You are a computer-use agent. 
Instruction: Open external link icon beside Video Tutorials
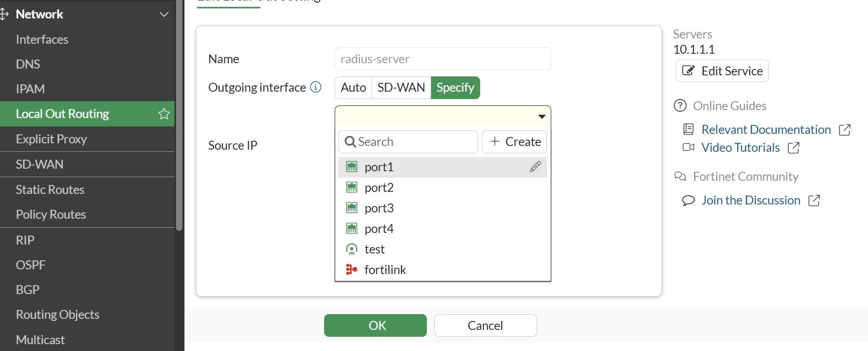click(794, 148)
